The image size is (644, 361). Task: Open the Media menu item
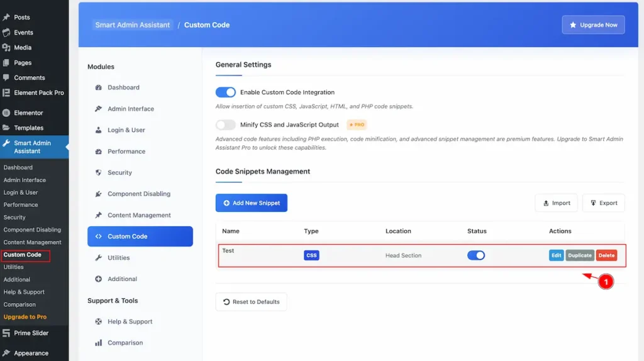point(23,48)
